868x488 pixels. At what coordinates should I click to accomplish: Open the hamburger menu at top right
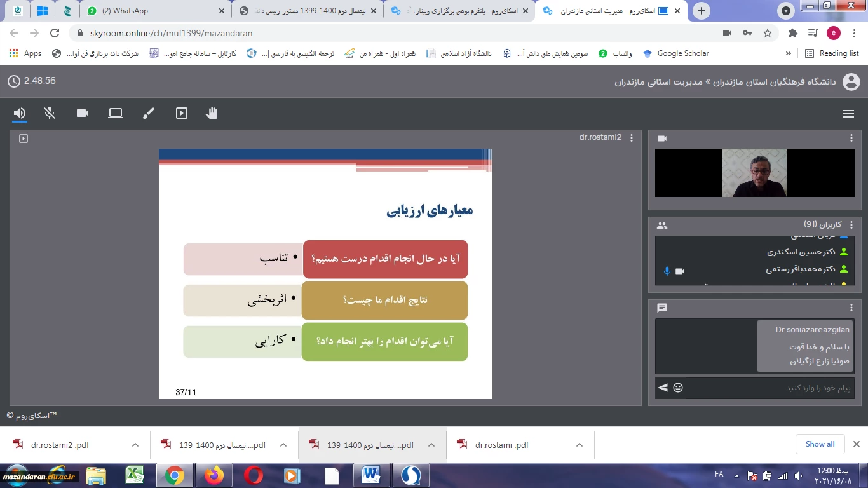[x=848, y=114]
